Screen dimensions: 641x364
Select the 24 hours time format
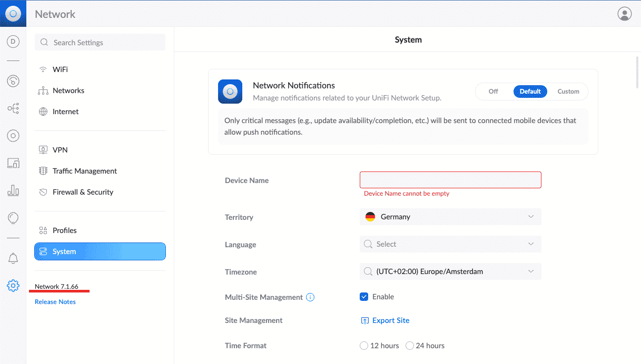[x=410, y=346]
